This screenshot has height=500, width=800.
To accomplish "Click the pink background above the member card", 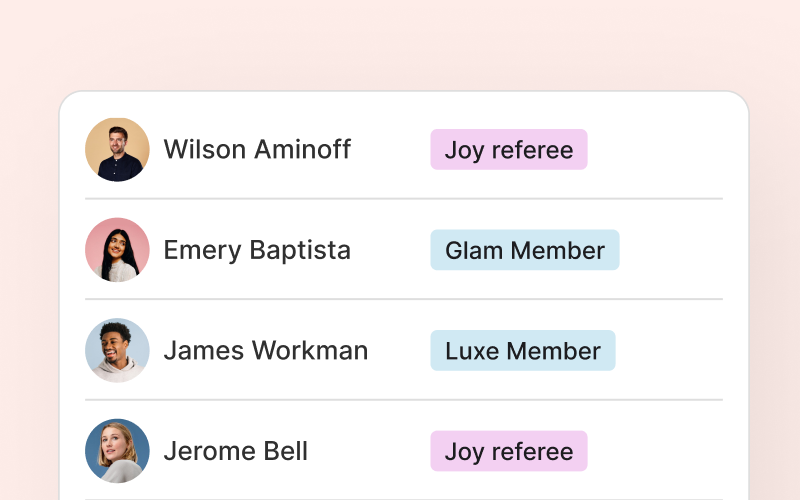I will [400, 45].
